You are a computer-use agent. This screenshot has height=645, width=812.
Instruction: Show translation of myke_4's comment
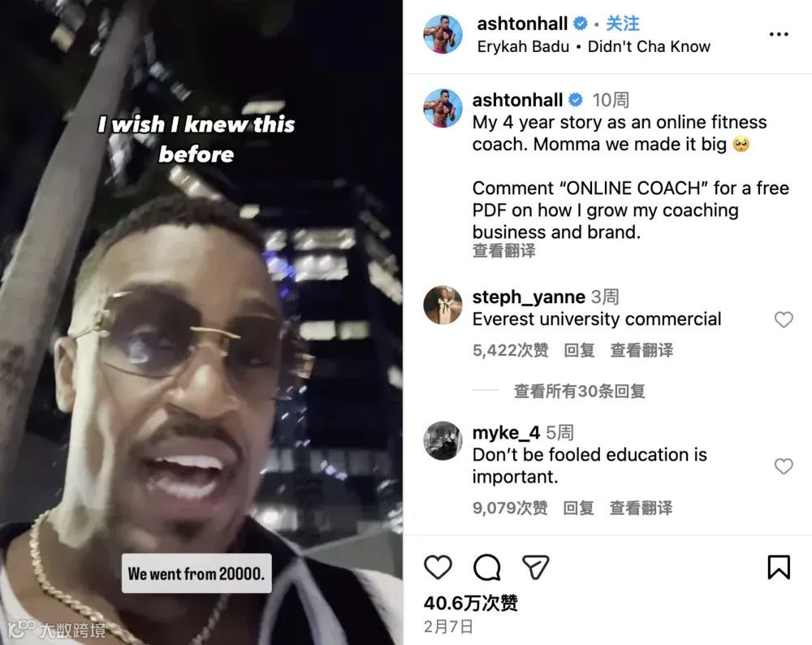[x=641, y=508]
